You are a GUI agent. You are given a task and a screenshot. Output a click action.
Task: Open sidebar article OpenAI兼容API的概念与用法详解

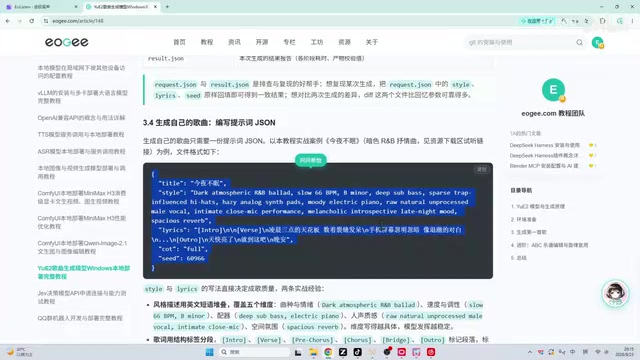point(81,118)
